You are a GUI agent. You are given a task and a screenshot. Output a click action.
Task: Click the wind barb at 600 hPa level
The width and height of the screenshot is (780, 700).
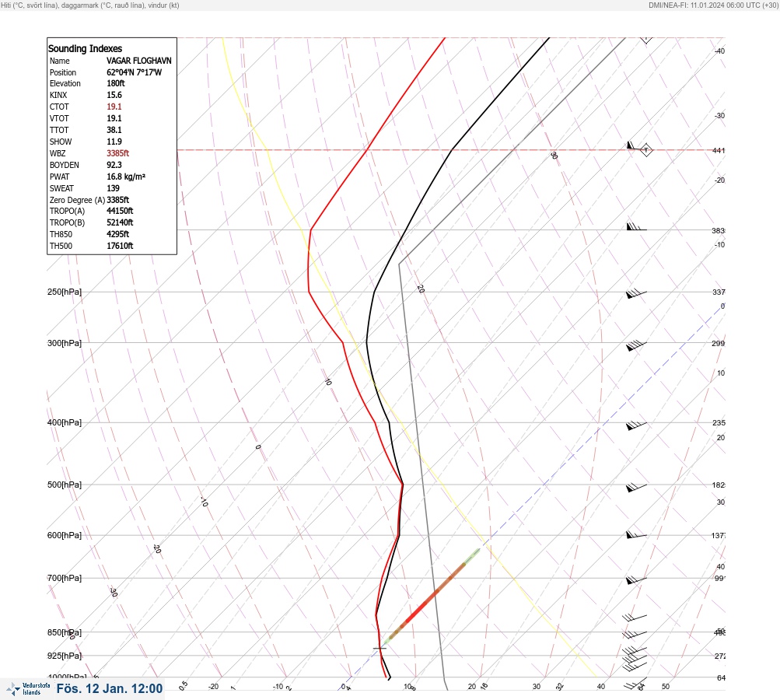pos(636,535)
